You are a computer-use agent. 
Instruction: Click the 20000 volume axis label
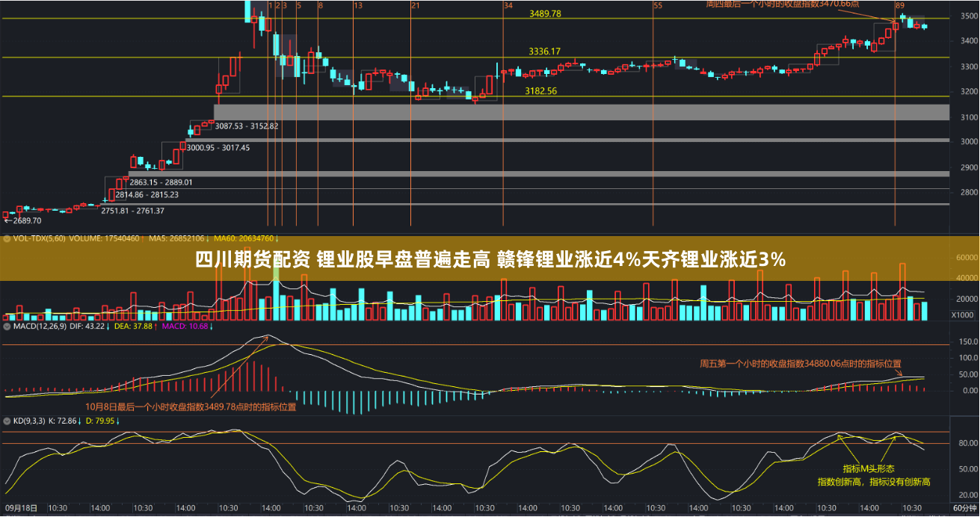(967, 299)
